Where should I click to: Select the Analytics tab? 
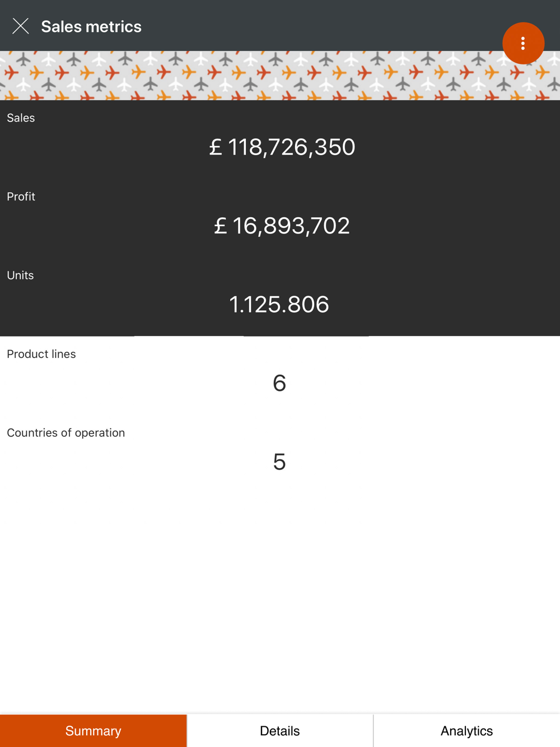click(466, 731)
